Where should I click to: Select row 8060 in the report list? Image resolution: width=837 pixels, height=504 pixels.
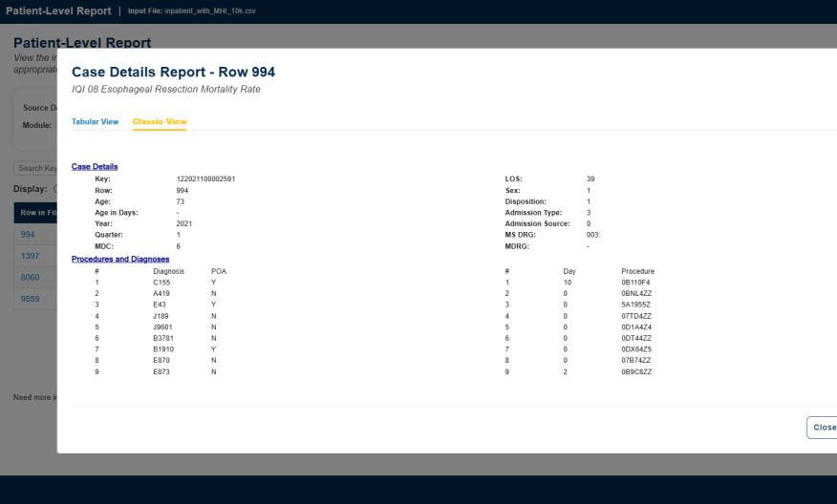[30, 277]
